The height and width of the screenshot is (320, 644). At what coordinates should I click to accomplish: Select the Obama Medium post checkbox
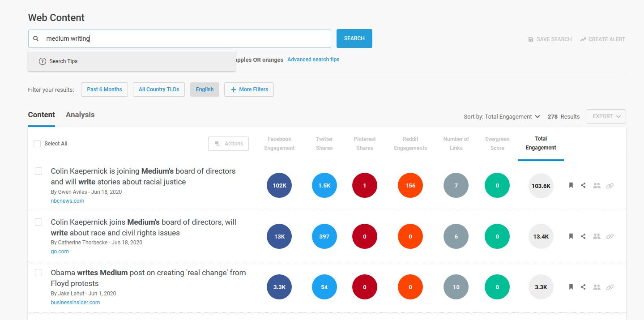(x=38, y=273)
